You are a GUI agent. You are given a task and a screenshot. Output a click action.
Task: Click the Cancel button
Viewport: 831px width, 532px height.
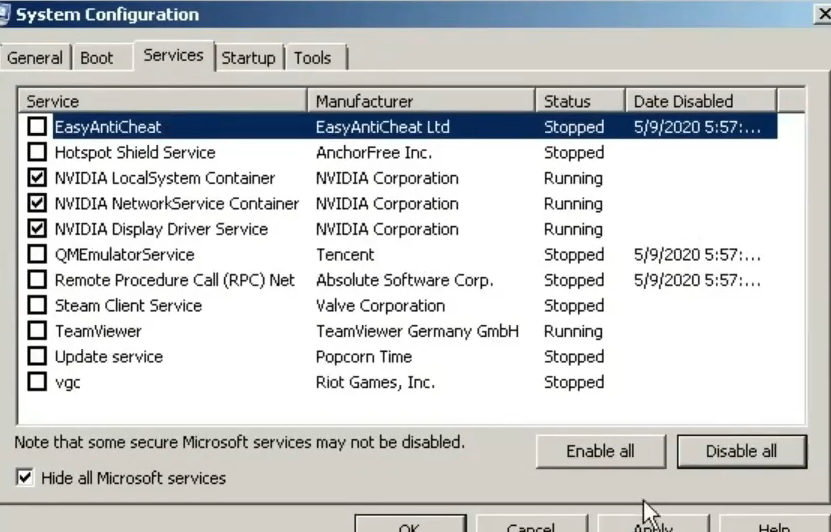pyautogui.click(x=531, y=524)
